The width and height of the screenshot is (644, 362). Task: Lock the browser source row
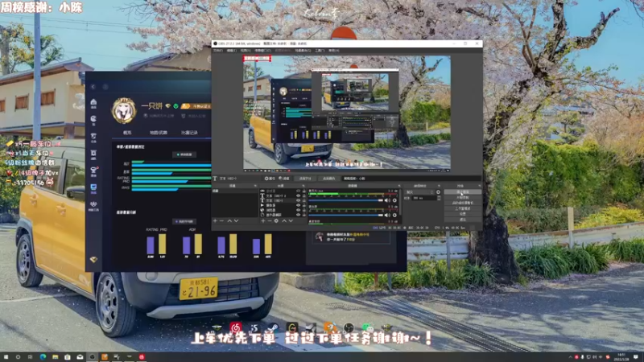[304, 210]
